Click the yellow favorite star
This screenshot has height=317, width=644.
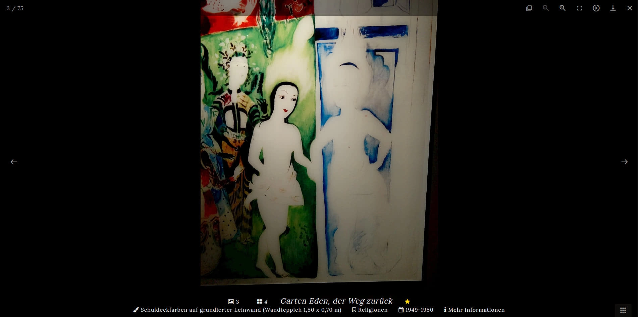[x=407, y=302]
